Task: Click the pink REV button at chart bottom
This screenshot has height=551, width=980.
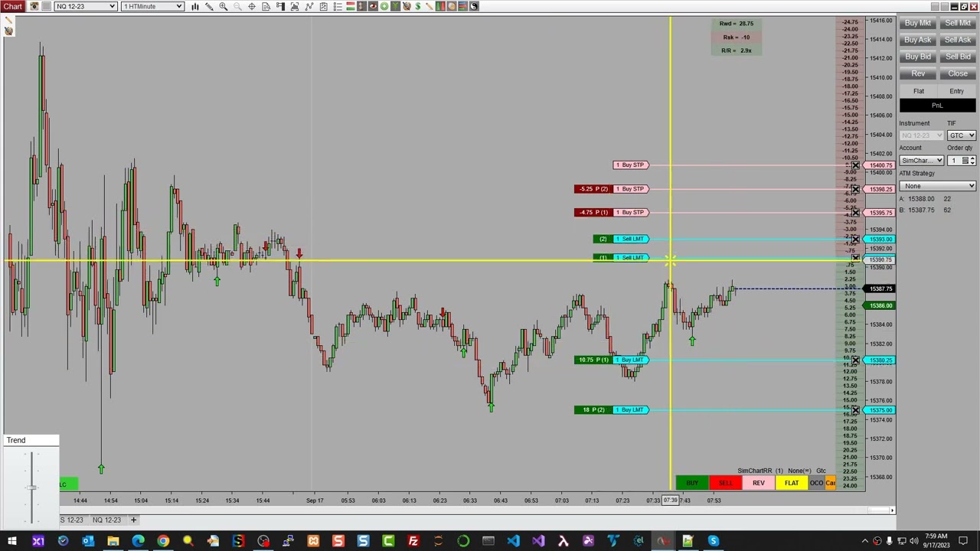Action: point(758,483)
